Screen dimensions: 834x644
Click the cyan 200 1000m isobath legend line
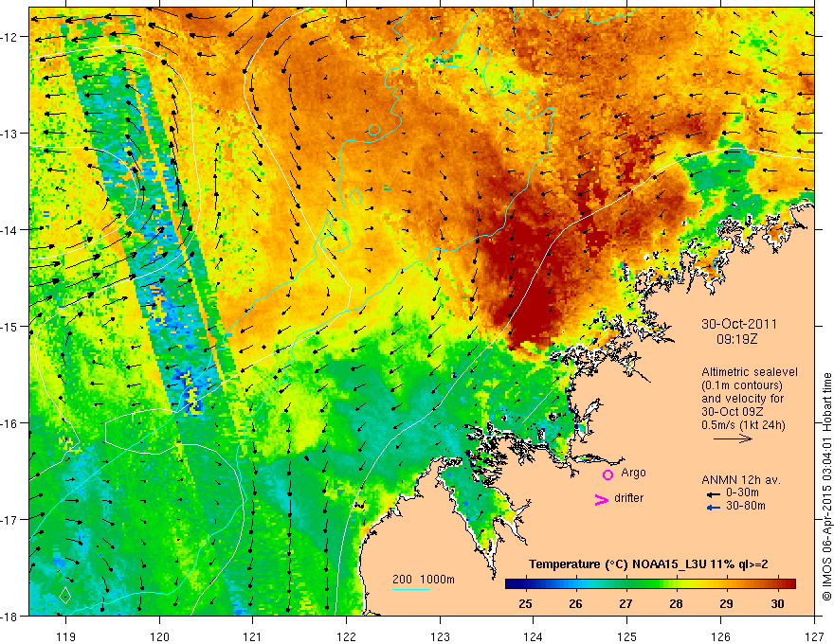[x=411, y=589]
